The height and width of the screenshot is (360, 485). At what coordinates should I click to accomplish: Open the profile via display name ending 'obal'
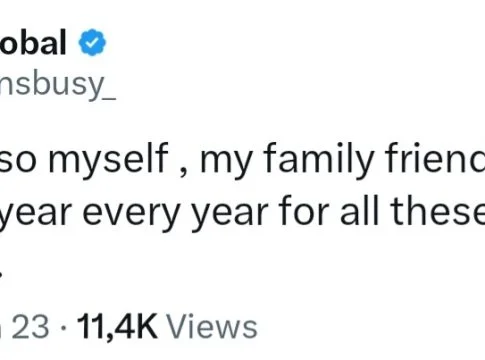(33, 42)
